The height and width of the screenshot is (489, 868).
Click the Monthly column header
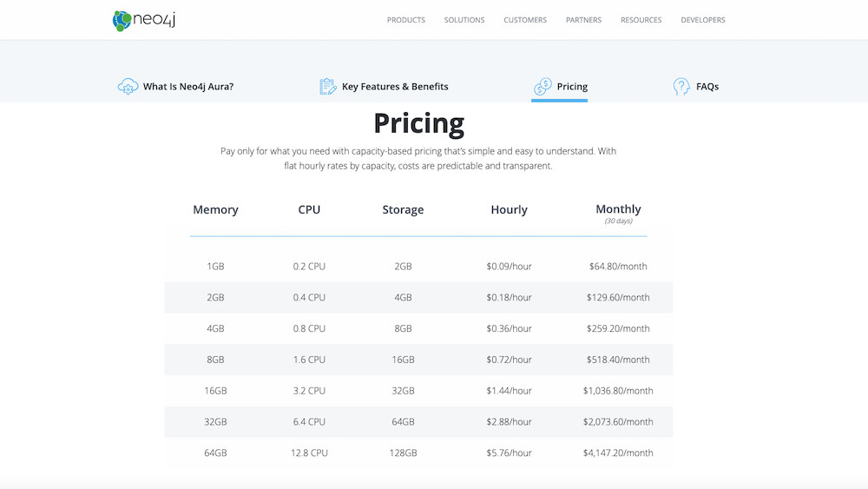point(618,210)
